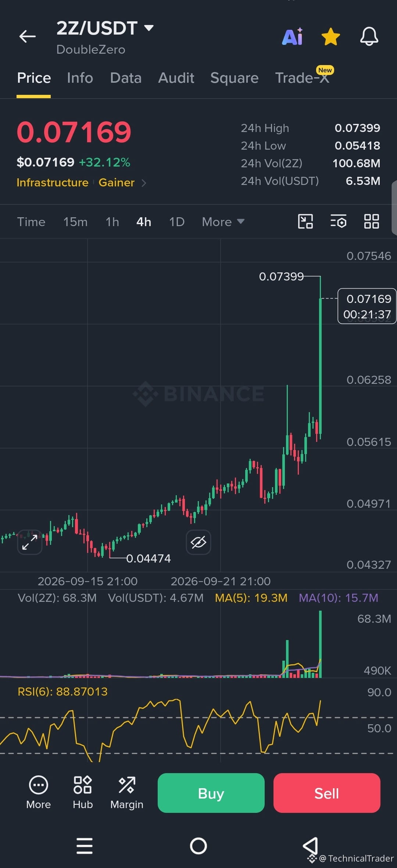Open the Trade-X tab

[x=303, y=78]
